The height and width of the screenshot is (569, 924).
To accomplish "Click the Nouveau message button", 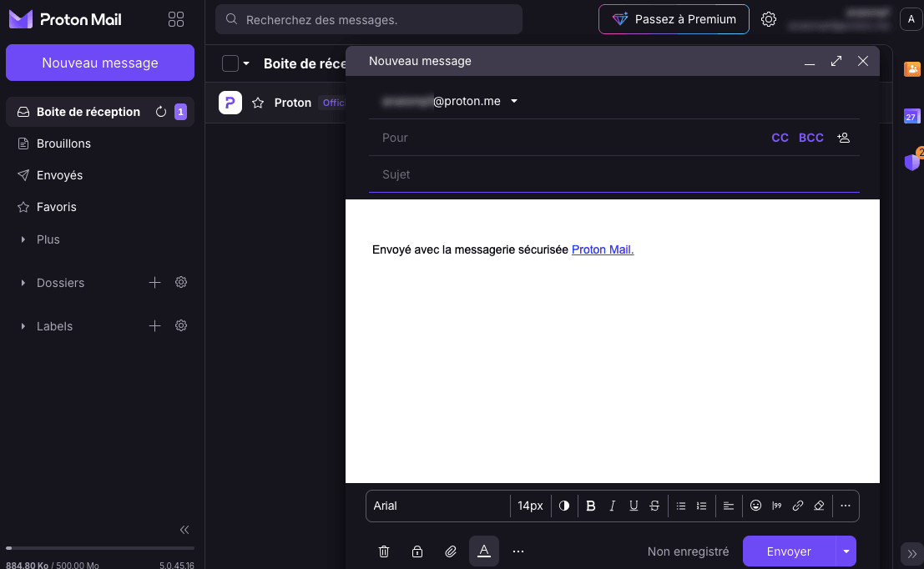I will tap(100, 63).
